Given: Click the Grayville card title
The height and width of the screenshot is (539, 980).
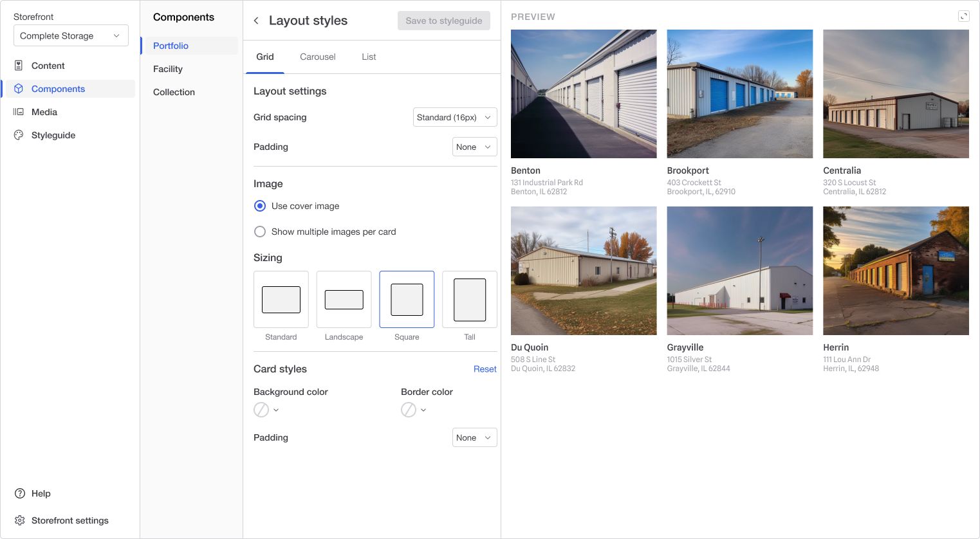Looking at the screenshot, I should pyautogui.click(x=685, y=347).
